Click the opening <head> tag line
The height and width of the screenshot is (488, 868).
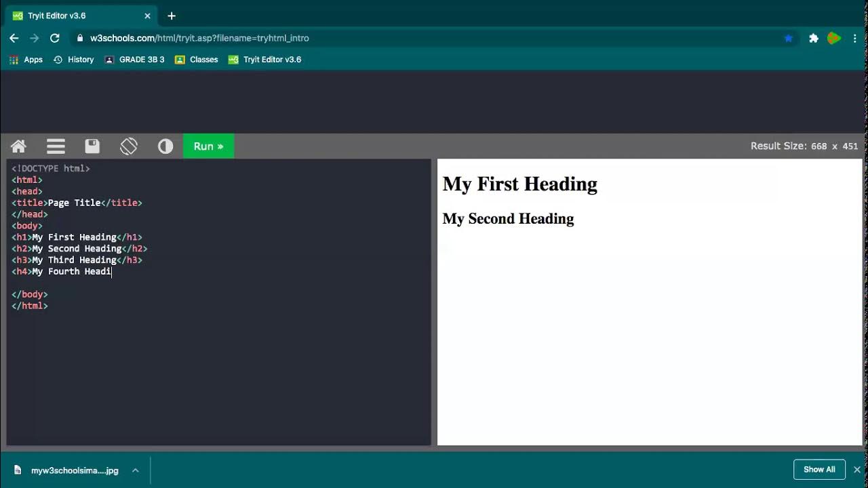[27, 191]
